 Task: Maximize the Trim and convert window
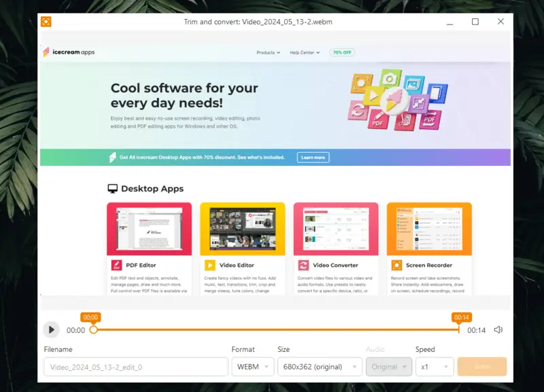coord(475,22)
